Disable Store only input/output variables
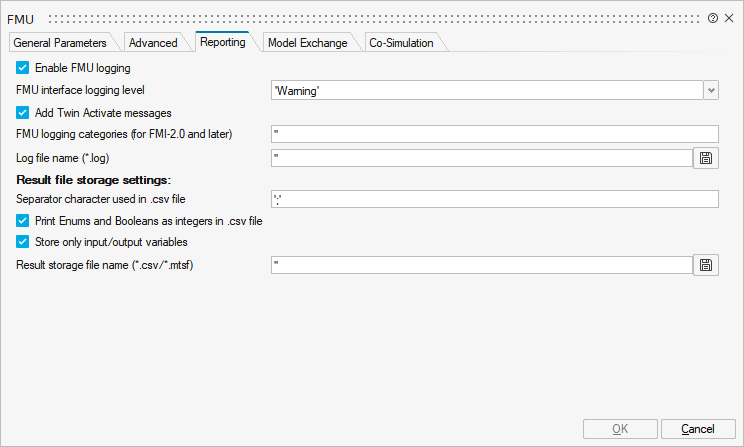744x447 pixels. pos(23,241)
